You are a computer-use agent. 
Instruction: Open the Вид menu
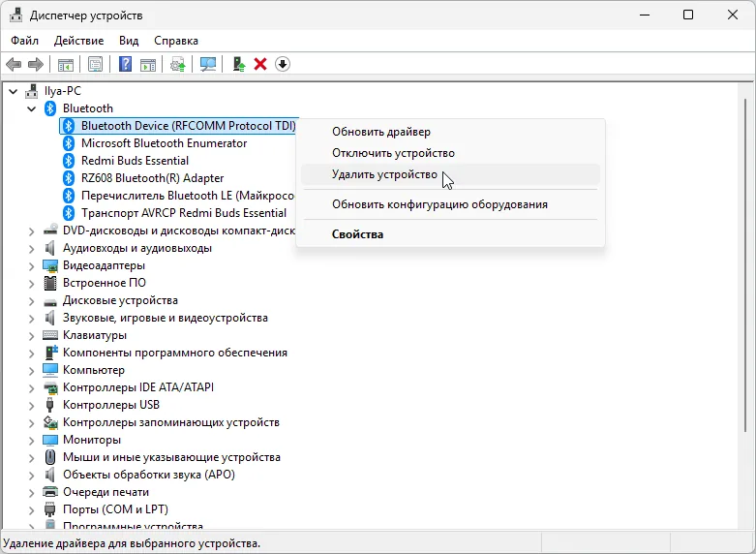[x=129, y=41]
